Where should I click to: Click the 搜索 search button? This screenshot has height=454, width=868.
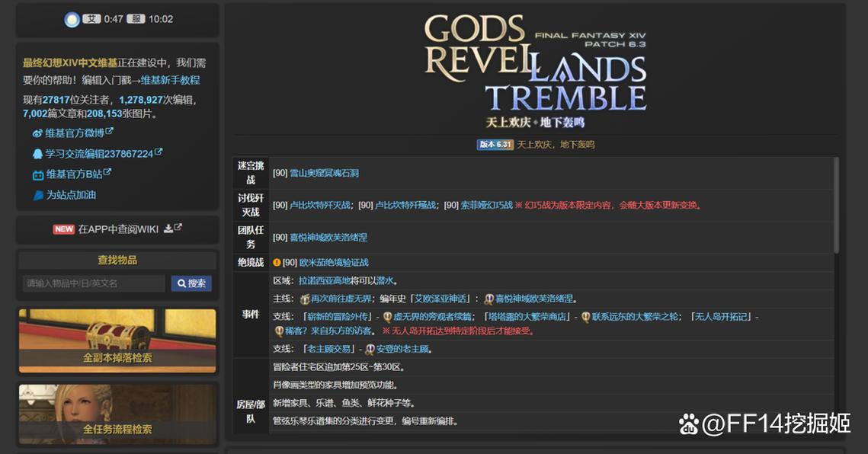click(x=191, y=283)
